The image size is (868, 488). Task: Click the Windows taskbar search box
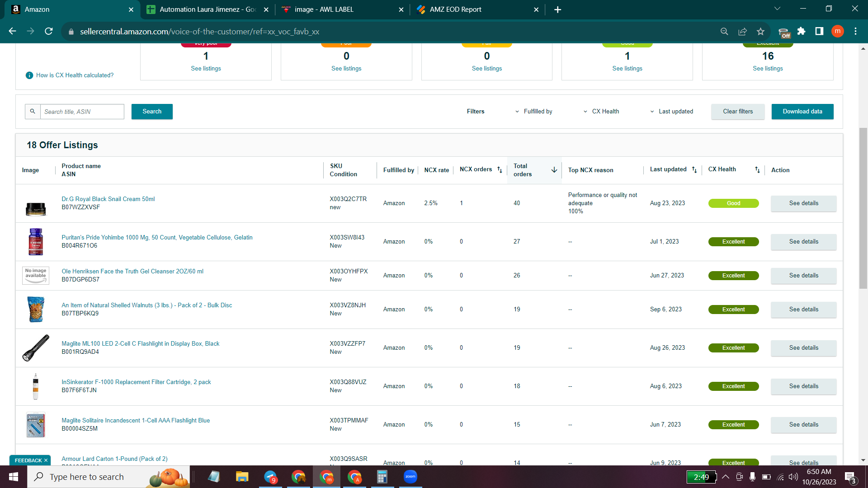[108, 477]
